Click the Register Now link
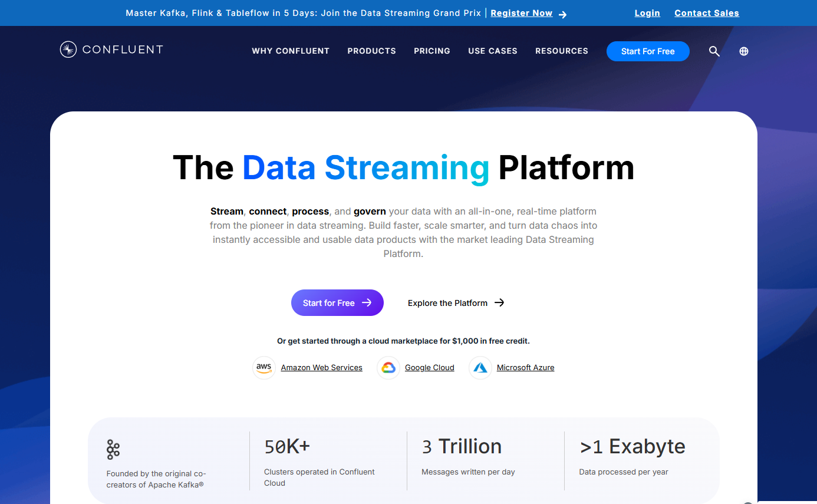The image size is (817, 504). coord(522,13)
